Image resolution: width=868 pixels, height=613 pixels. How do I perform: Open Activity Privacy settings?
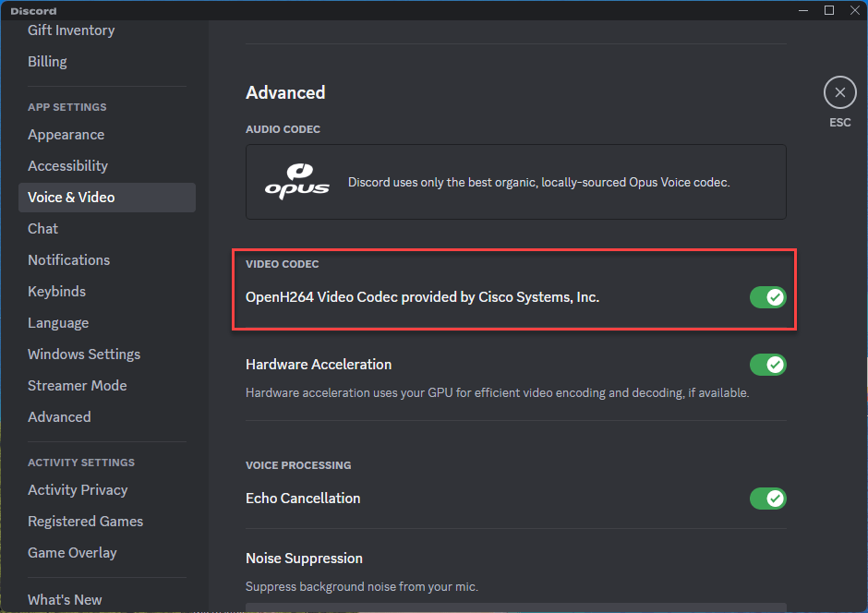(78, 490)
